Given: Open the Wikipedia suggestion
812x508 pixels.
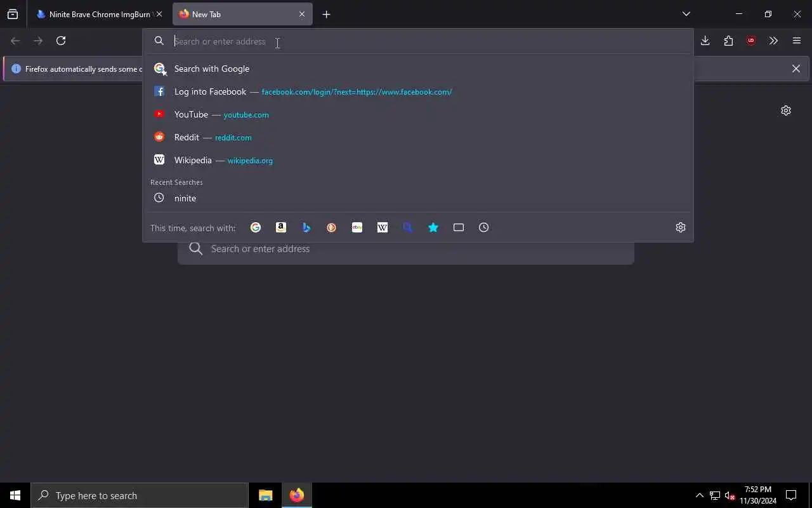Looking at the screenshot, I should click(418, 160).
